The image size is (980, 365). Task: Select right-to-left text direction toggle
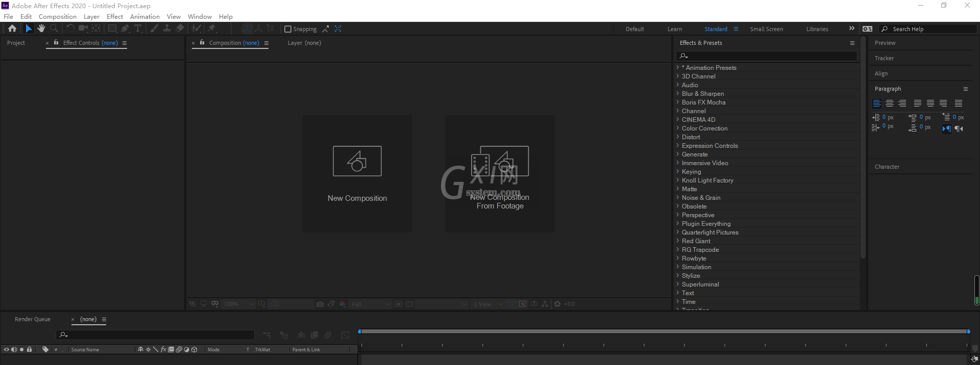coord(959,128)
